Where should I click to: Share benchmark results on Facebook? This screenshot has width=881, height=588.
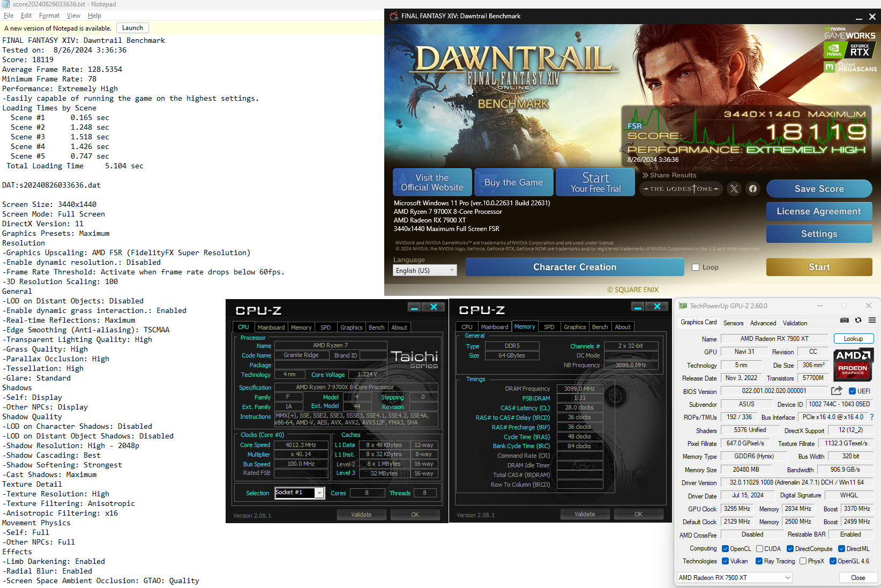(x=753, y=189)
